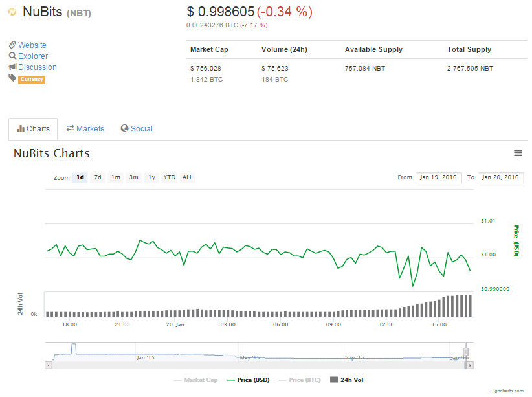Screen dimensions: 532x397
Task: Switch to the Markets tab
Action: pos(85,129)
